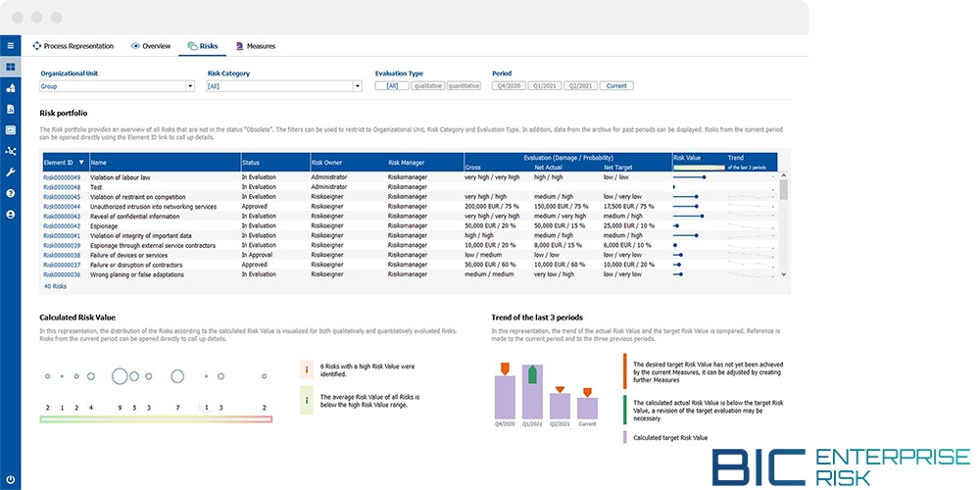Open link Risk00000048
Image resolution: width=980 pixels, height=490 pixels.
(x=62, y=187)
